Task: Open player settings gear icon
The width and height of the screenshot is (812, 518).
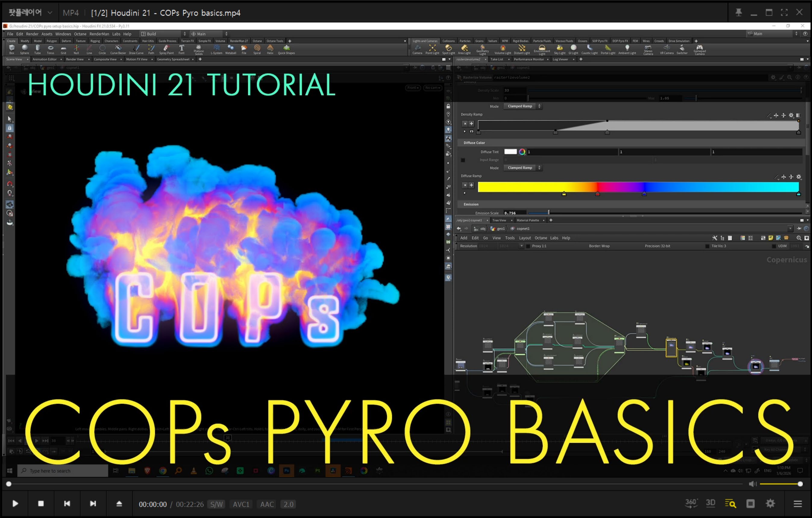Action: [x=770, y=504]
